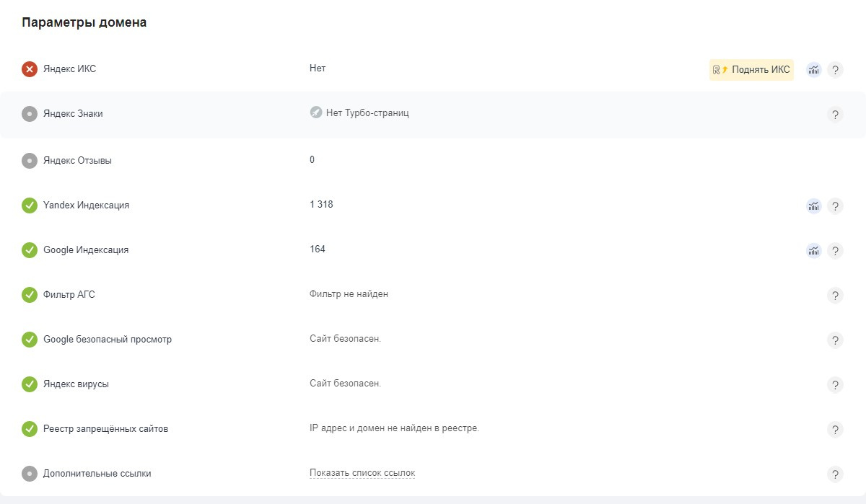Click the Яндекс Знаки label

73,114
